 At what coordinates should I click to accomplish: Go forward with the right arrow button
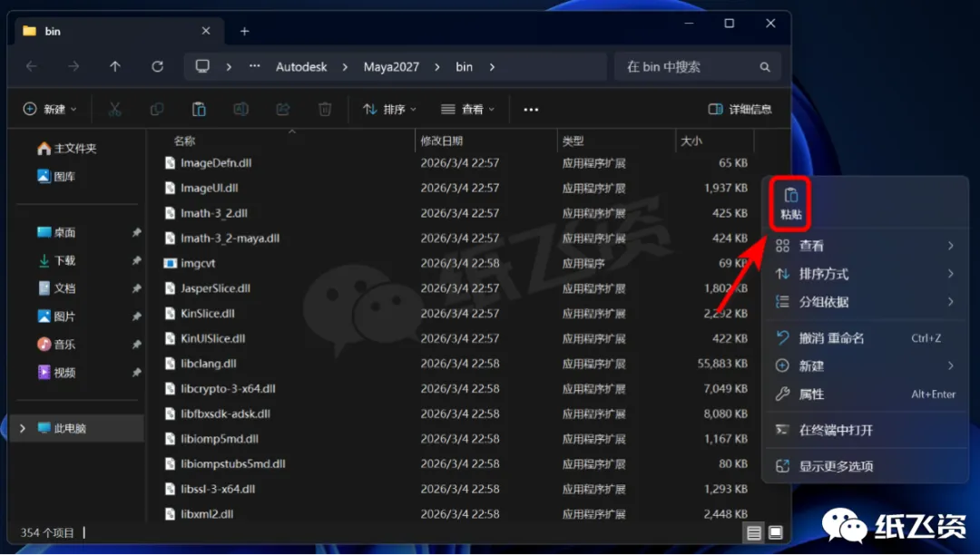[x=73, y=66]
